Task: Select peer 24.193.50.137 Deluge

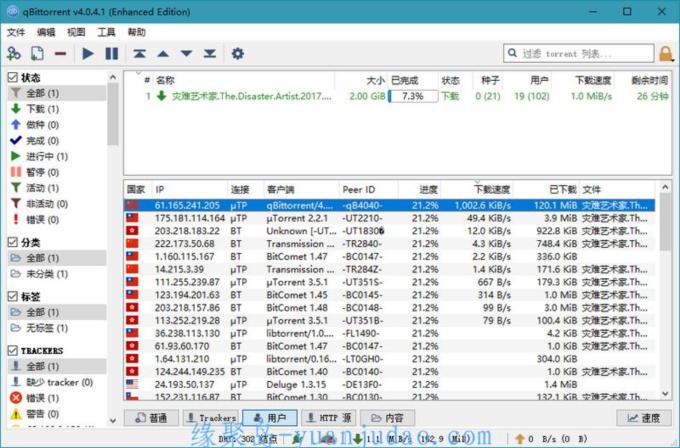Action: tap(389, 385)
